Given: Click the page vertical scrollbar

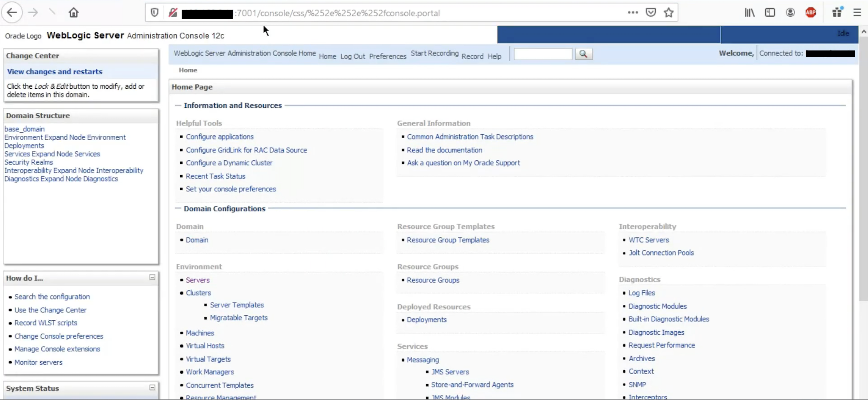Looking at the screenshot, I should coord(864,168).
